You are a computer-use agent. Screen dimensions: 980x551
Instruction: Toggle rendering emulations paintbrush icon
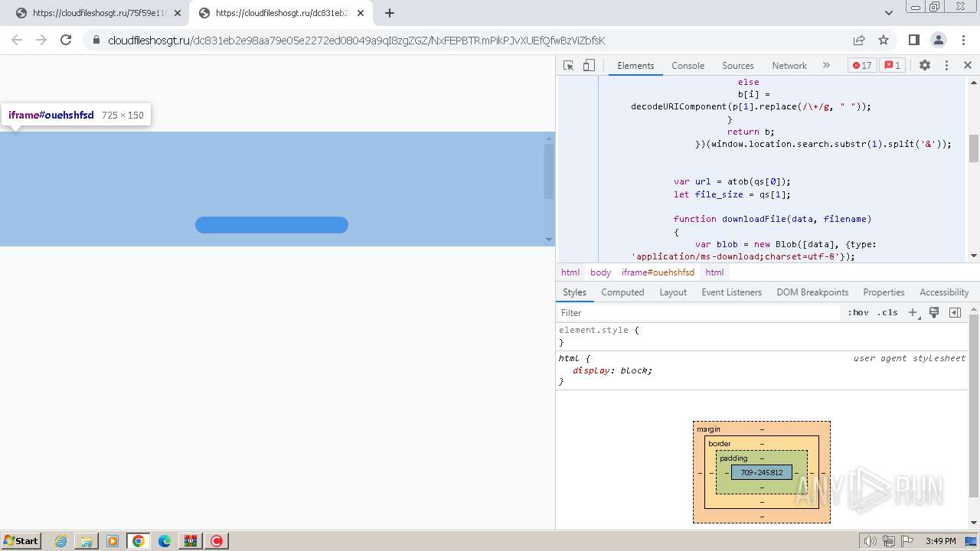point(934,312)
